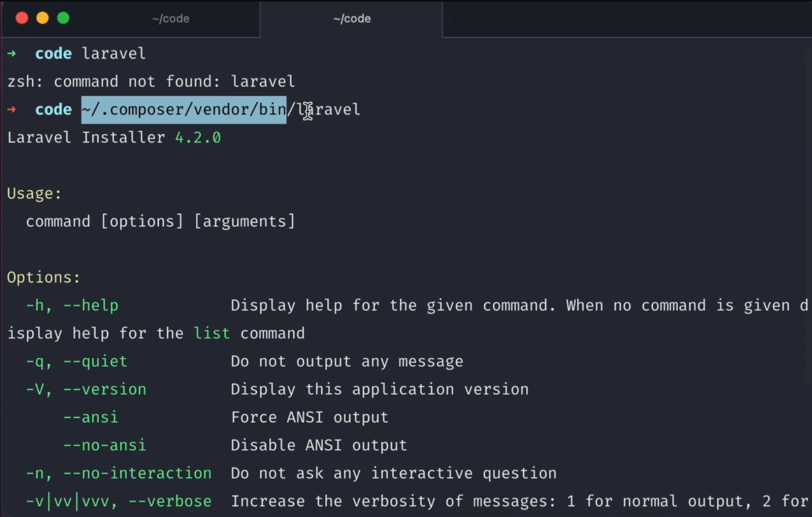This screenshot has height=517, width=812.
Task: Switch to the left ~/code tab
Action: 171,18
